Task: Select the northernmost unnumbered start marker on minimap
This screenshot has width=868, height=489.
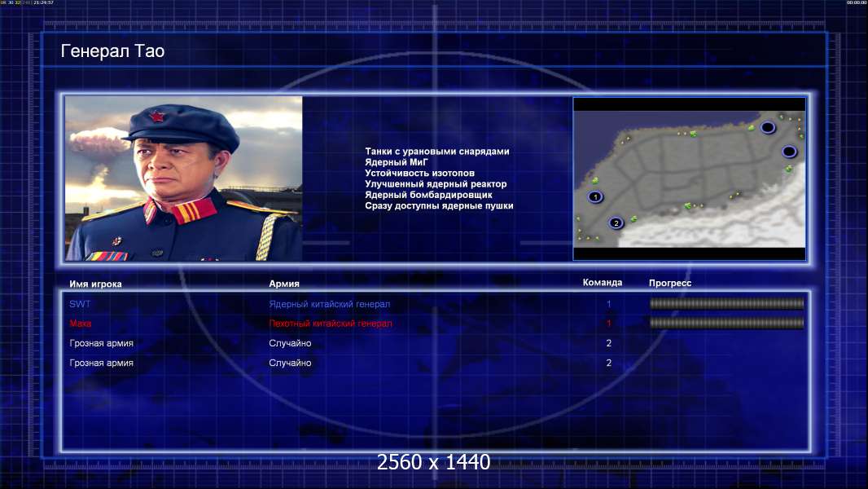Action: click(767, 128)
